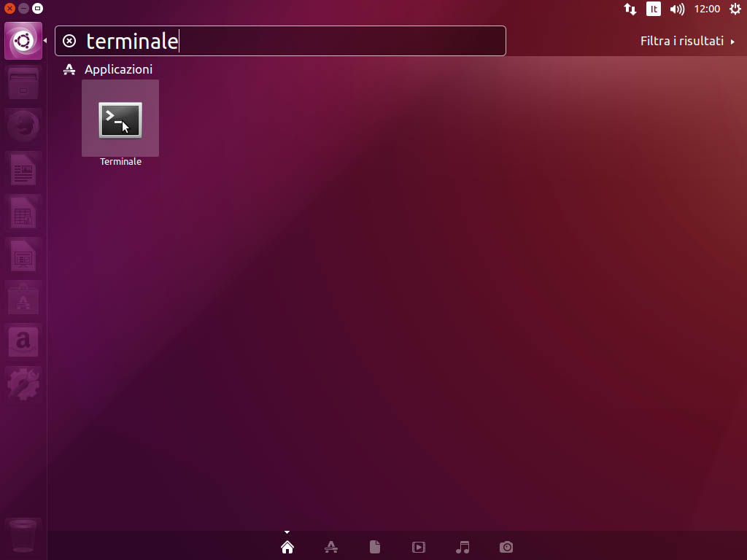Open LibreOffice Impress from the launcher

[x=23, y=256]
